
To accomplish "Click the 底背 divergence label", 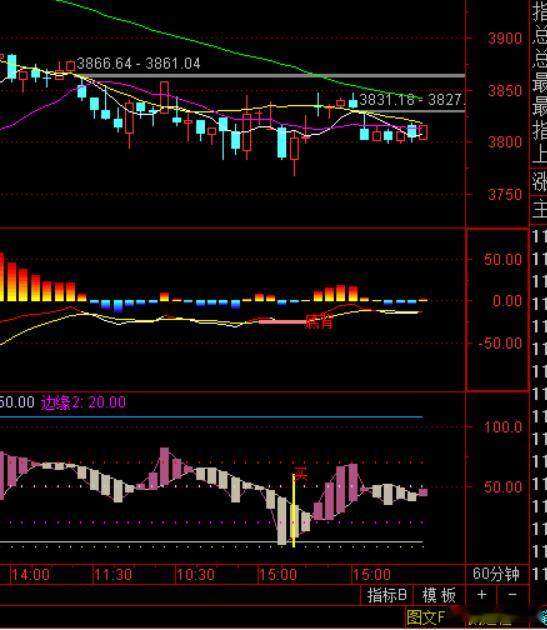I will (319, 322).
